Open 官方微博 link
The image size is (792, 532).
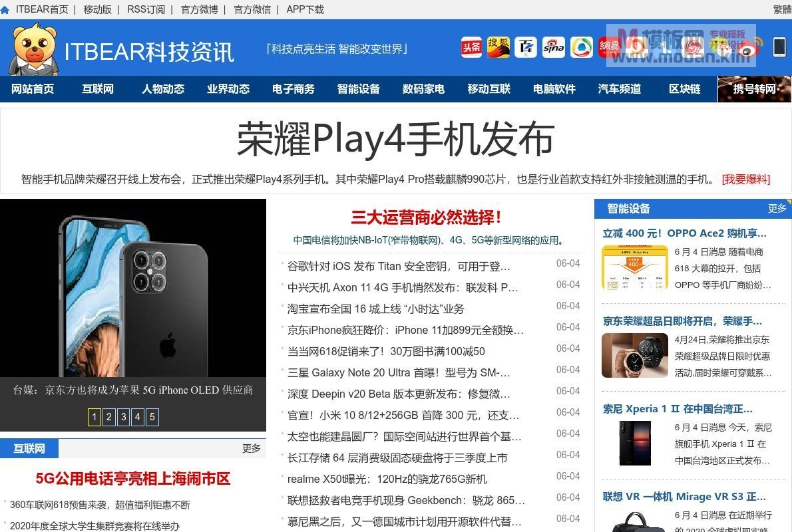pyautogui.click(x=200, y=9)
